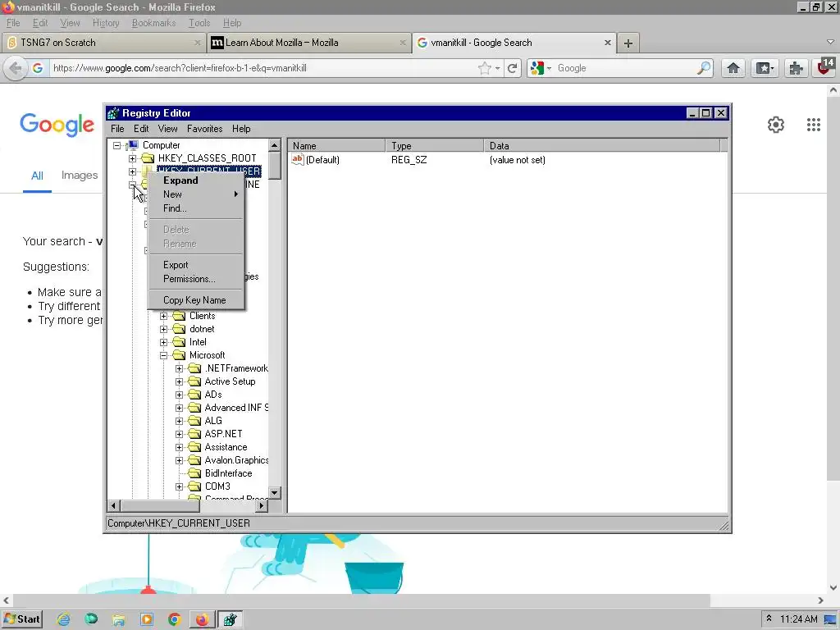Open Firefox History menu

[106, 23]
